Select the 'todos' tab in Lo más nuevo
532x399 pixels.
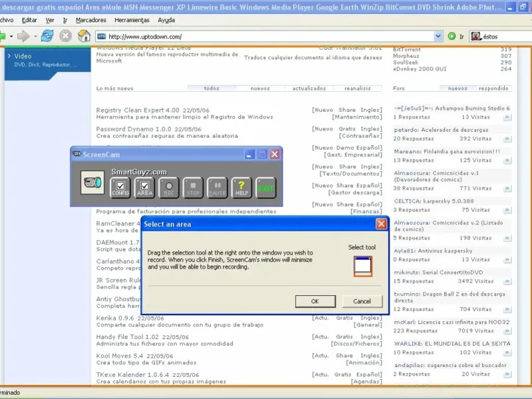click(x=211, y=88)
